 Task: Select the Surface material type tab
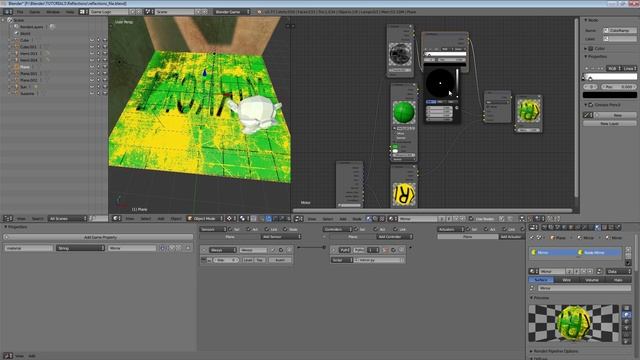541,280
